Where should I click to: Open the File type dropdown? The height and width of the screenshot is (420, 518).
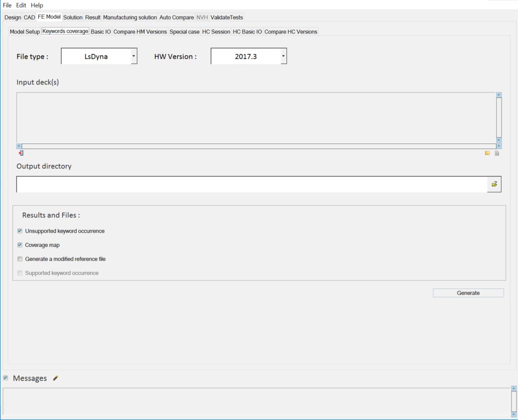[133, 56]
